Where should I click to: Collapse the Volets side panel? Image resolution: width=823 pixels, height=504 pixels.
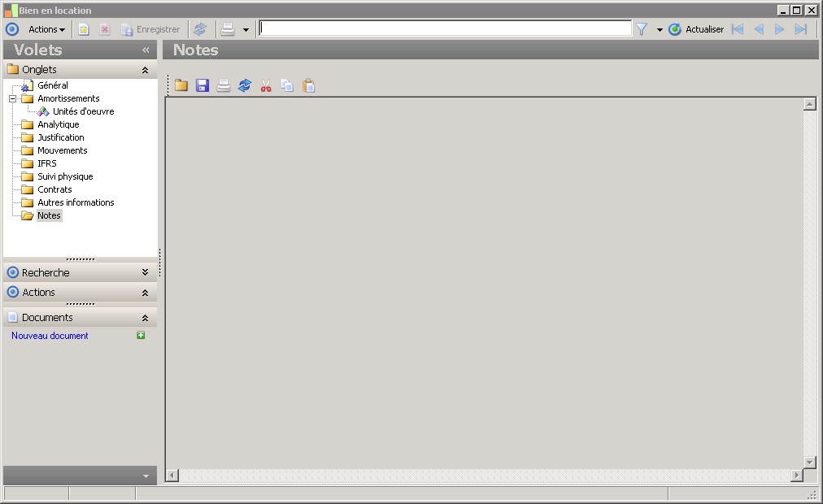click(x=146, y=50)
